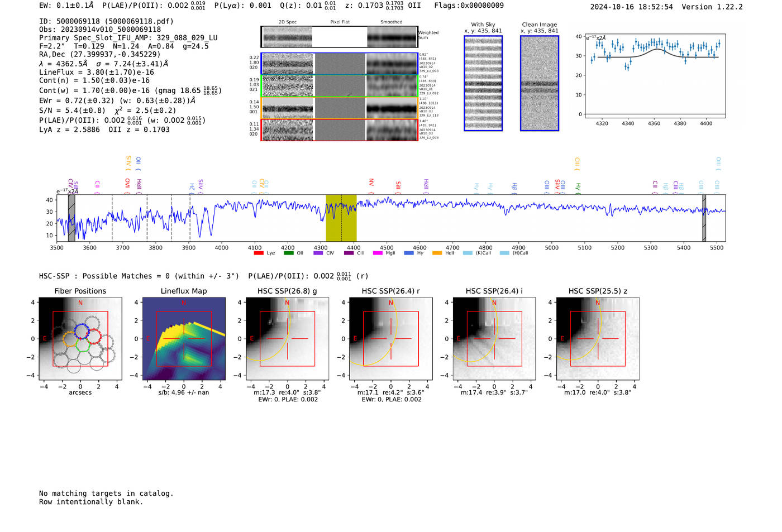The width and height of the screenshot is (782, 532).
Task: Click the HeII orange legend swatch
Action: coord(437,253)
